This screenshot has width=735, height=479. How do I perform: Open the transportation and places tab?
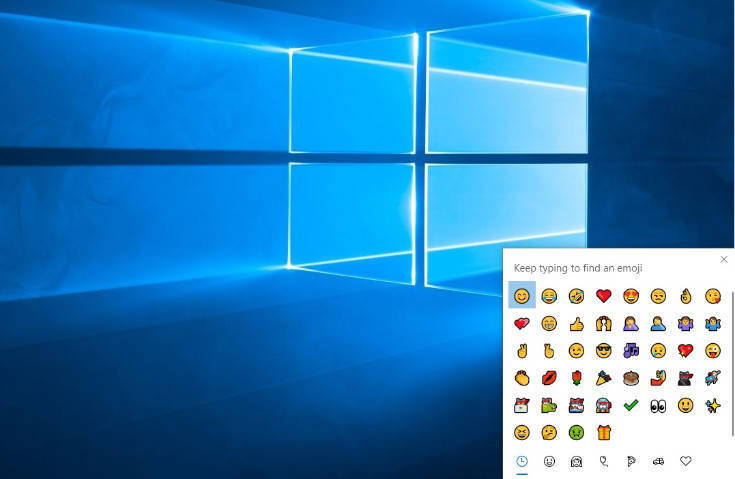657,461
